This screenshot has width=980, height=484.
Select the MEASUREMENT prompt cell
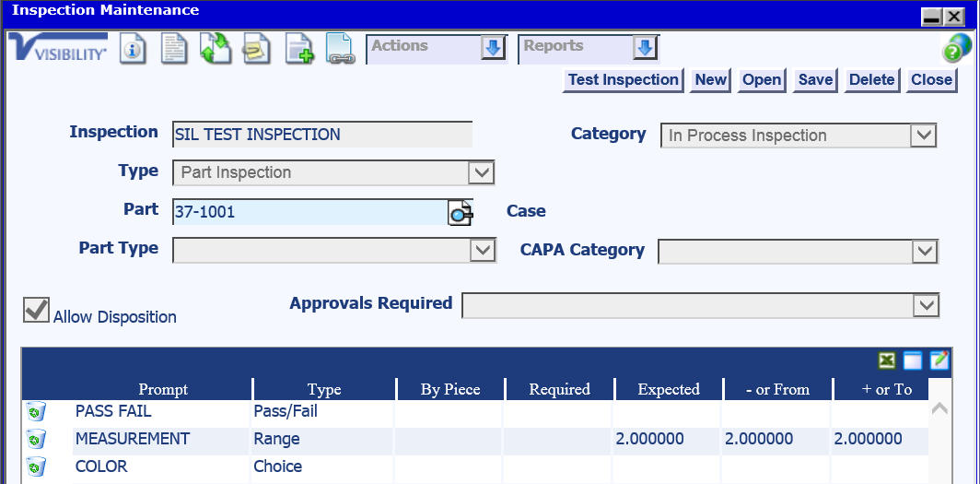click(x=161, y=439)
